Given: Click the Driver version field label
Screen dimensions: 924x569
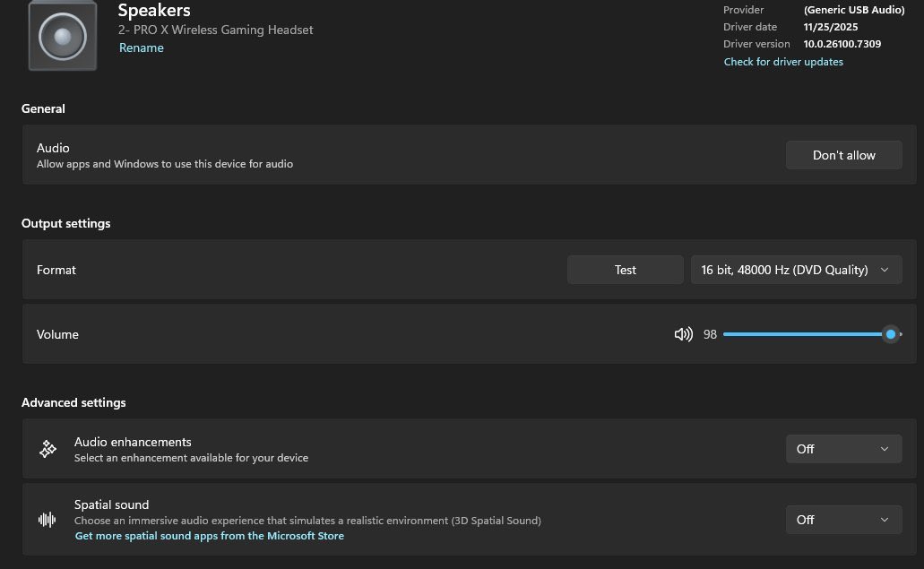Looking at the screenshot, I should click(756, 44).
